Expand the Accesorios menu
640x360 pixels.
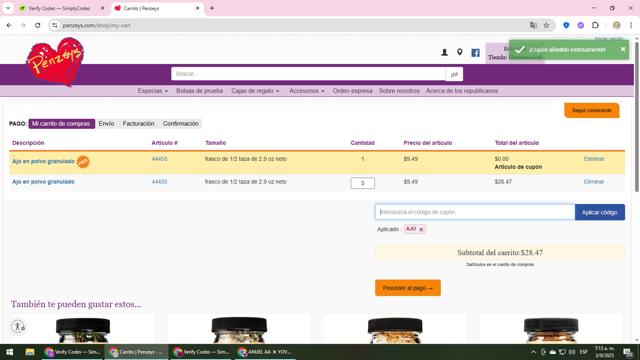307,91
